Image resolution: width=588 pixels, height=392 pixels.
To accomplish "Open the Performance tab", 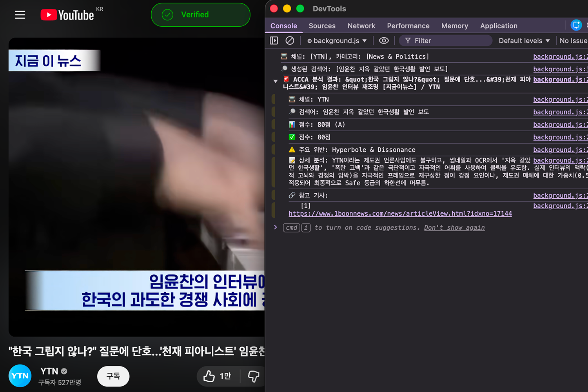I will (408, 26).
